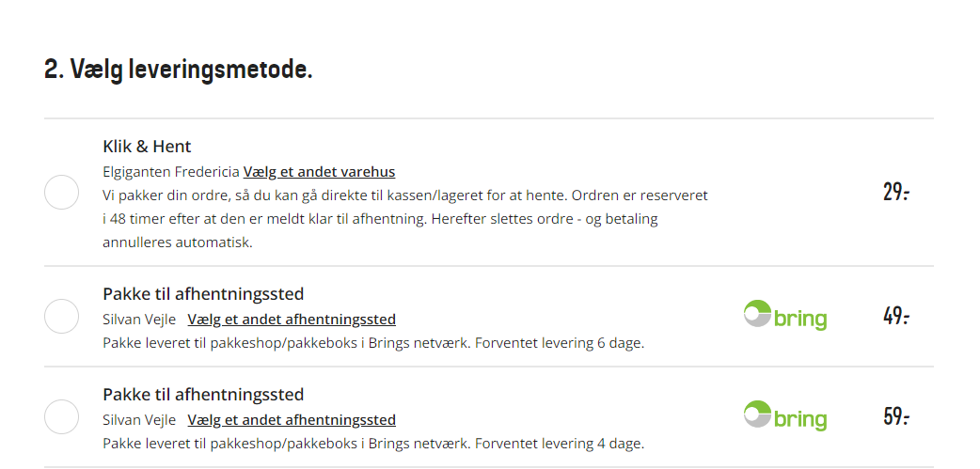Image resolution: width=980 pixels, height=469 pixels.
Task: Click the Bring logo beside the 59 price
Action: pyautogui.click(x=785, y=416)
